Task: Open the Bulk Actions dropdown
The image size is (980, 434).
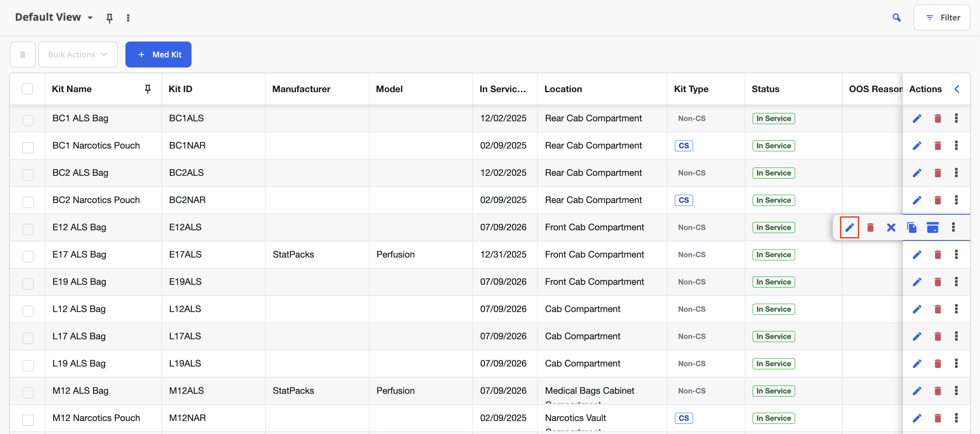Action: click(77, 54)
